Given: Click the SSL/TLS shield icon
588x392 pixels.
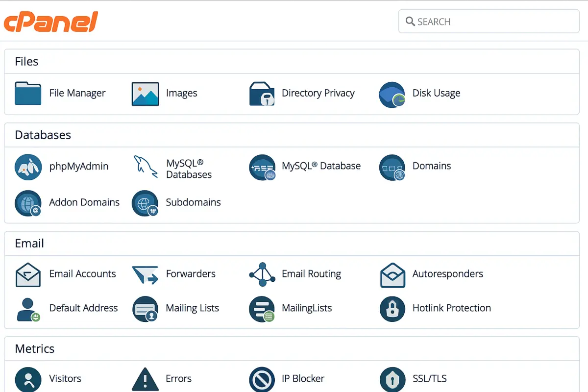Looking at the screenshot, I should 392,380.
